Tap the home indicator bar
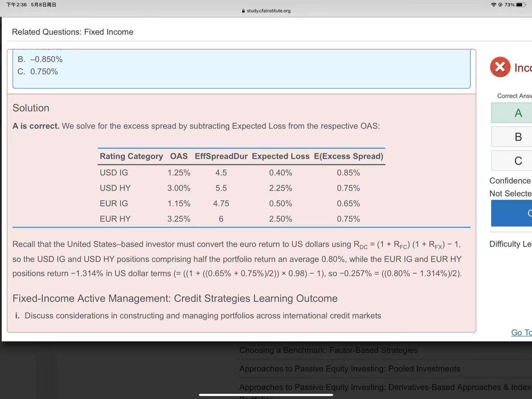The image size is (532, 399). click(x=266, y=395)
